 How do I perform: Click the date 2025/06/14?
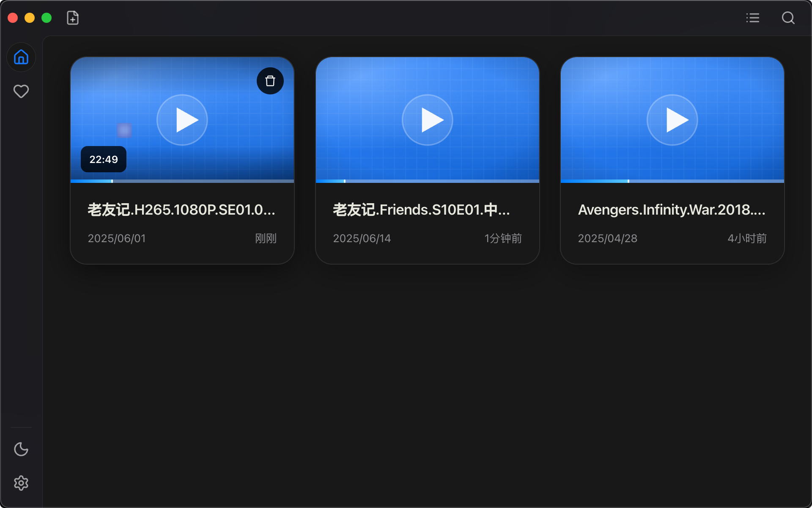[x=362, y=238]
